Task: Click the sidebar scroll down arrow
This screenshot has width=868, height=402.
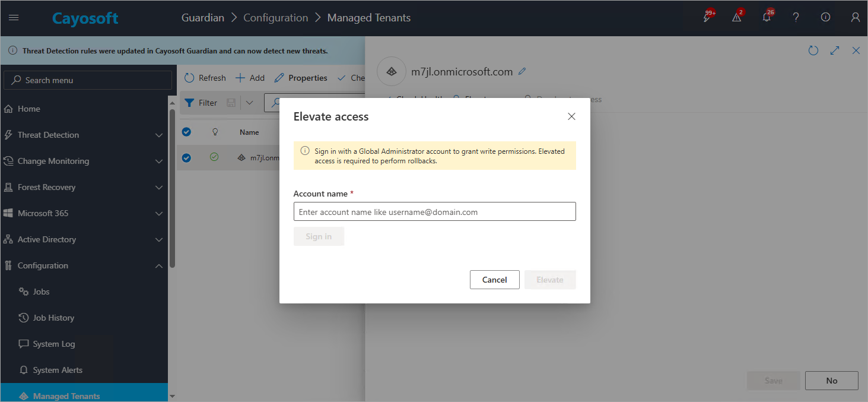Action: click(173, 396)
